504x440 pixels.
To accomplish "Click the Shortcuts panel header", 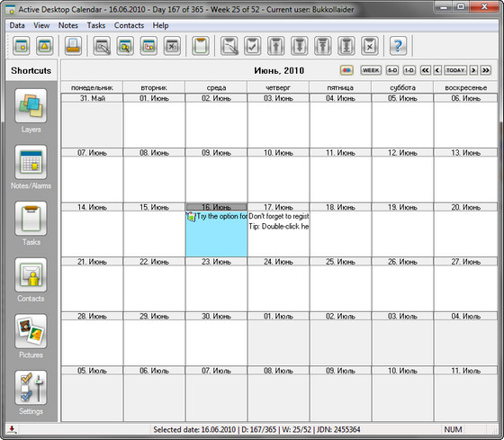I will (31, 70).
